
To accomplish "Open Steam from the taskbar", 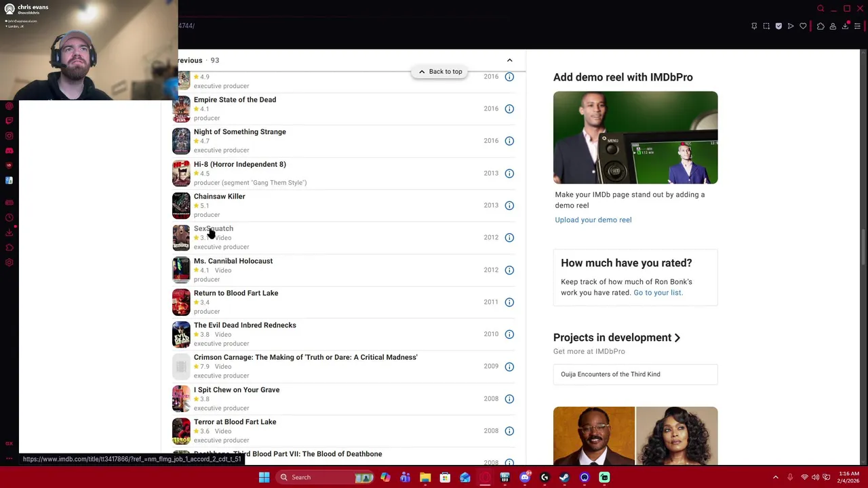I will (x=564, y=477).
